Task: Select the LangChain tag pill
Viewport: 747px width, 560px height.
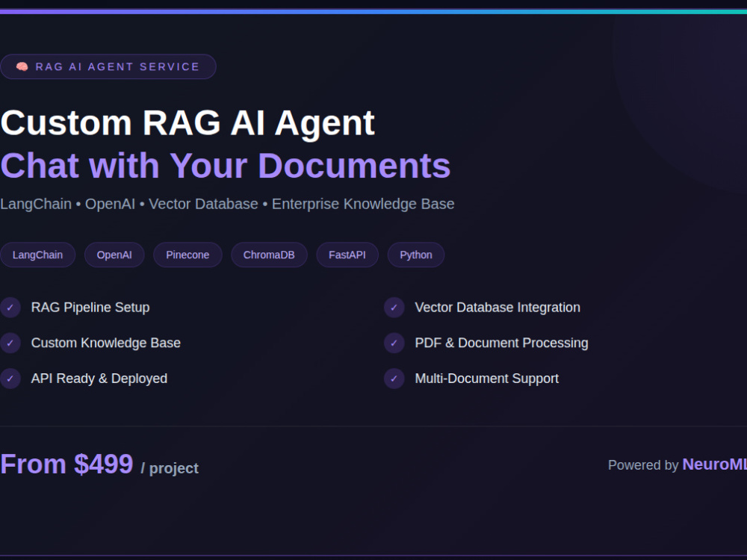Action: [37, 255]
